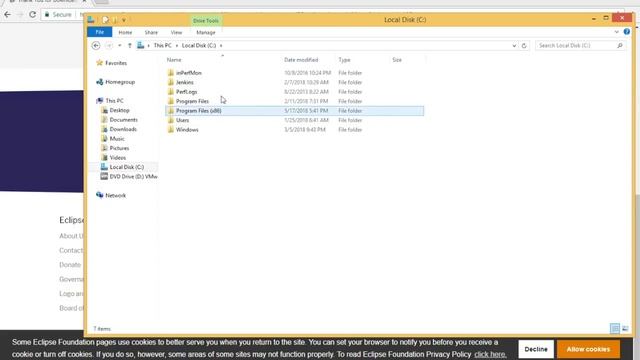Open Customize Quick Access Toolbar dropdown

[x=124, y=20]
